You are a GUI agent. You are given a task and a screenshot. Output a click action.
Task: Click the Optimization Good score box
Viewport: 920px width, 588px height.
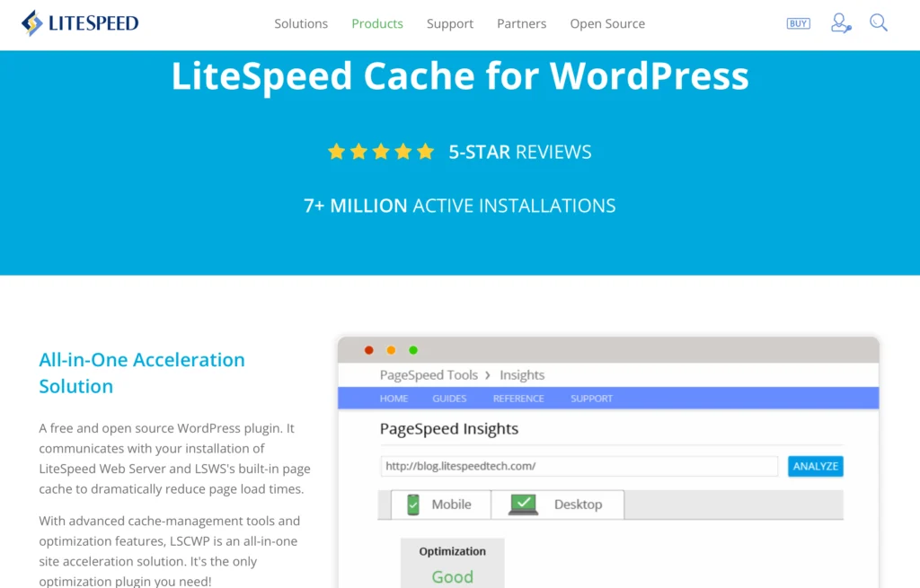453,564
